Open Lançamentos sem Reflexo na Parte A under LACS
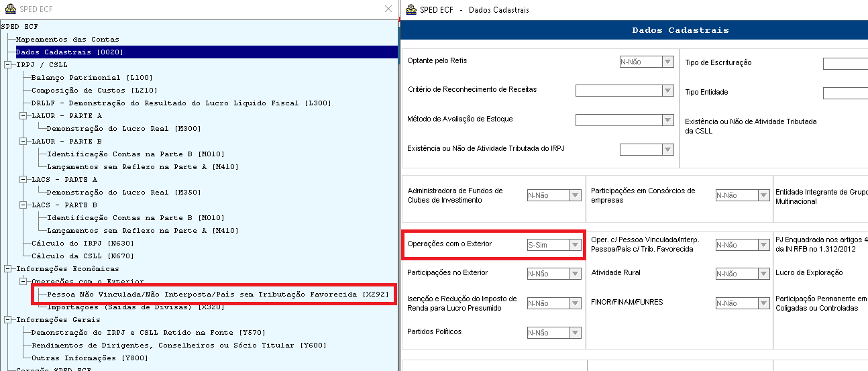The width and height of the screenshot is (868, 371). coord(142,231)
